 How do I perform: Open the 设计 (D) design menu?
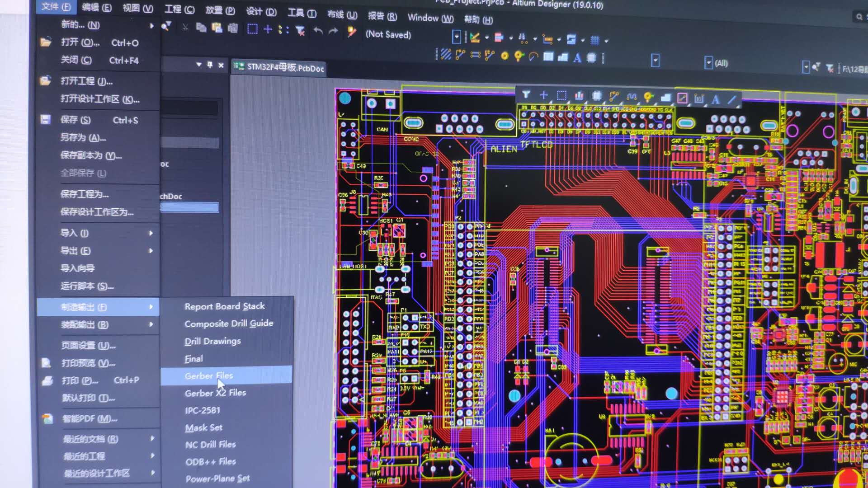pos(261,11)
